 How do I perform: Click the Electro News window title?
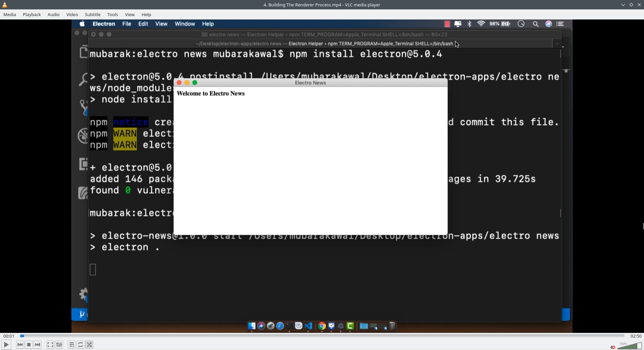click(x=310, y=83)
